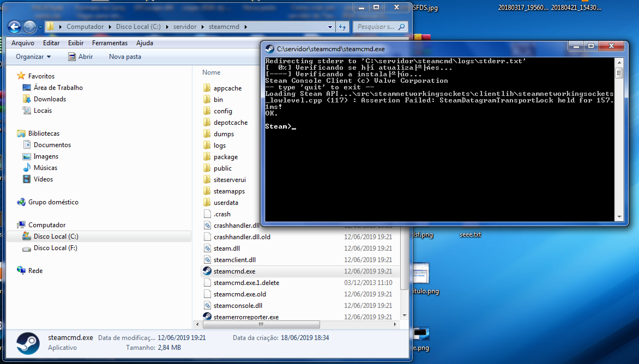
Task: Select seee.txt desktop file
Action: click(x=471, y=234)
